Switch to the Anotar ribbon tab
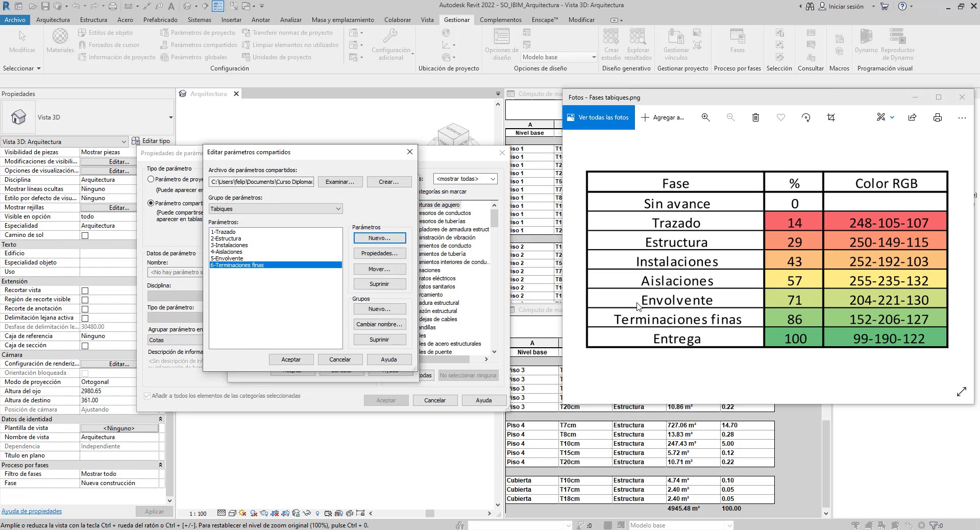980x530 pixels. click(x=260, y=20)
